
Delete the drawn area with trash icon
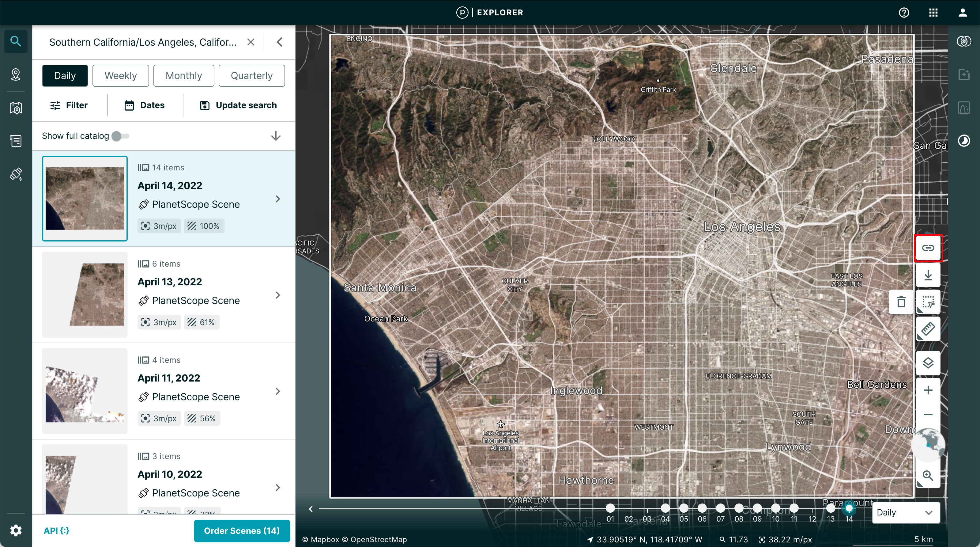pos(901,302)
